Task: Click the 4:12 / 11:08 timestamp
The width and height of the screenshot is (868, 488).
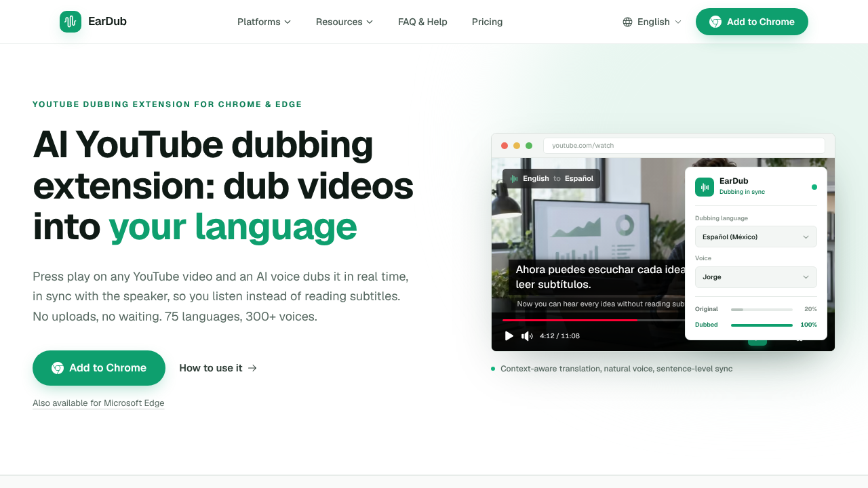Action: click(x=559, y=335)
